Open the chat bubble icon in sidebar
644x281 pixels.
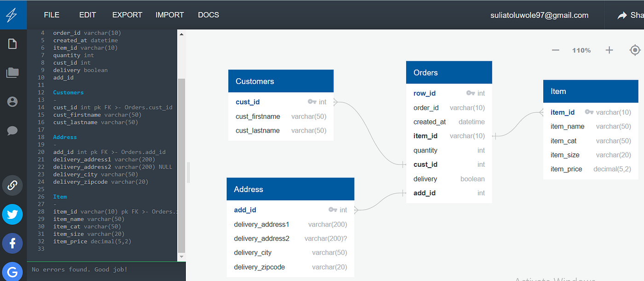click(12, 131)
